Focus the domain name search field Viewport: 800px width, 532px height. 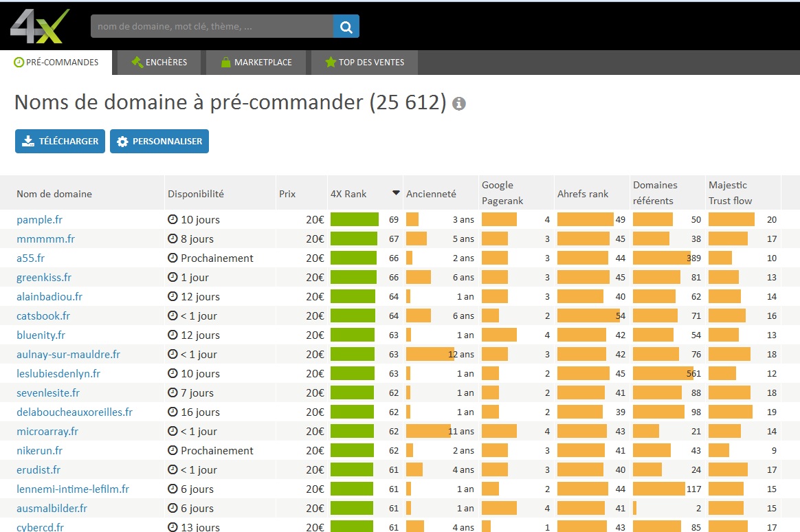point(212,27)
